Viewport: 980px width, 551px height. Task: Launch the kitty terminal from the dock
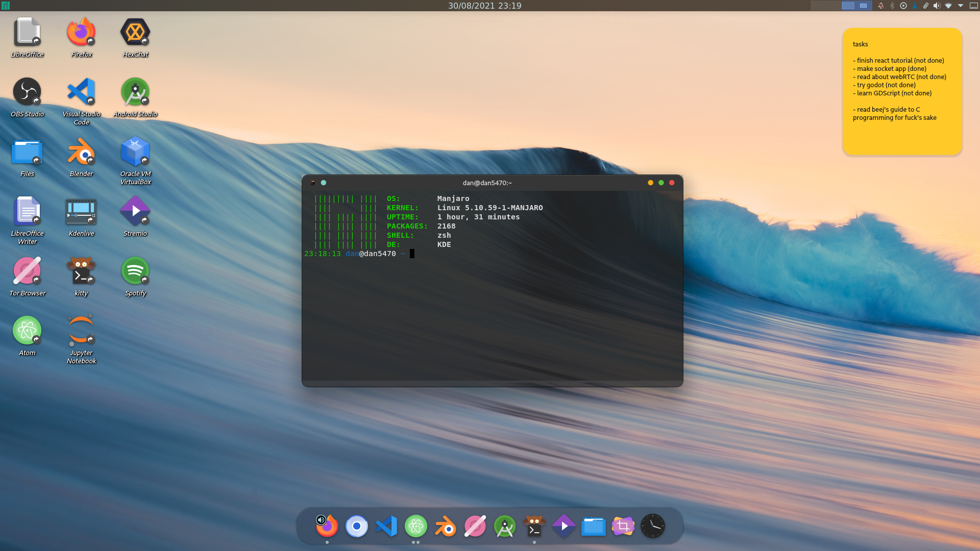[534, 526]
